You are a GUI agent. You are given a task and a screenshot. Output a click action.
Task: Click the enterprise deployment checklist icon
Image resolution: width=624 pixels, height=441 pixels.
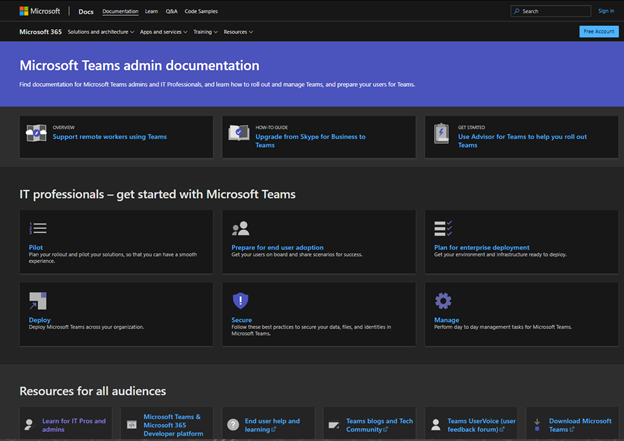443,228
